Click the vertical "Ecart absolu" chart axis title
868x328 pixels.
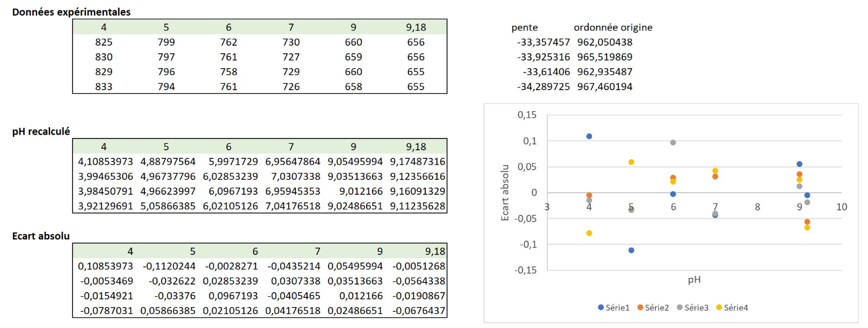coord(505,193)
